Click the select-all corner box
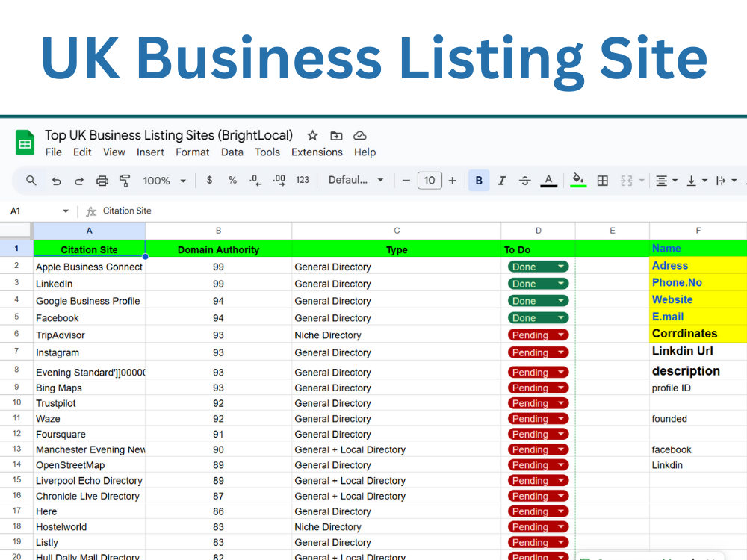This screenshot has width=747, height=560. click(x=16, y=231)
